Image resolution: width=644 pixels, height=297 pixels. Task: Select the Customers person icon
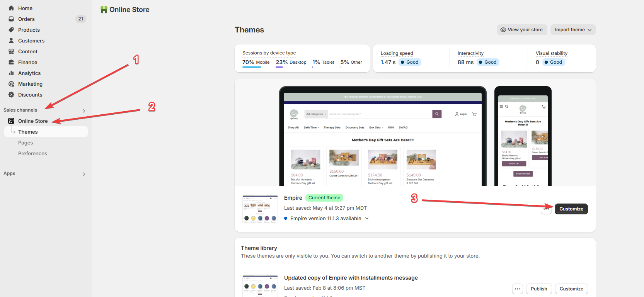(x=11, y=41)
